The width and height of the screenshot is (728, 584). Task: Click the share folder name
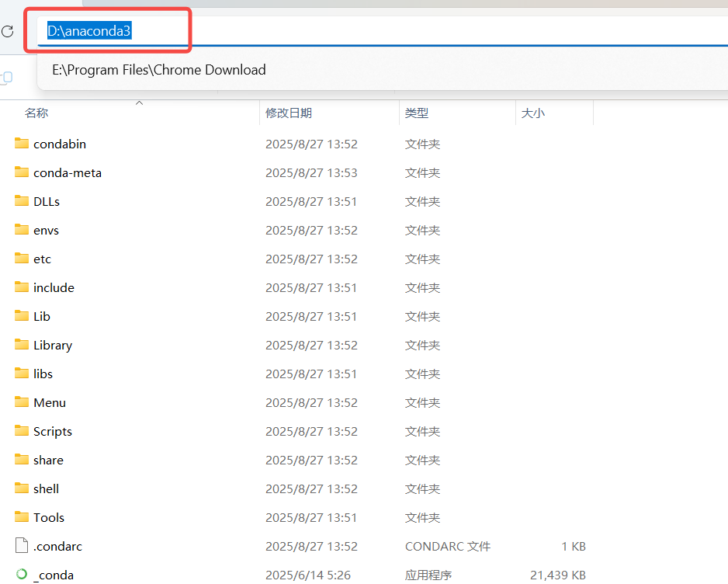coord(48,461)
